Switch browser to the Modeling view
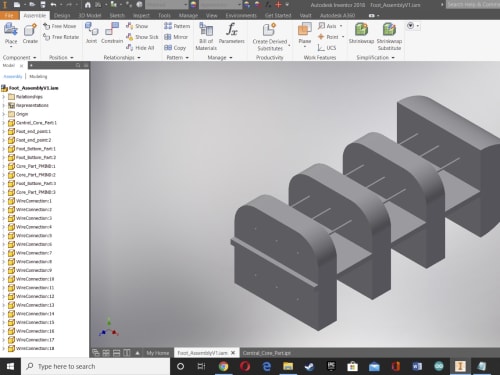This screenshot has width=500, height=375. (38, 76)
